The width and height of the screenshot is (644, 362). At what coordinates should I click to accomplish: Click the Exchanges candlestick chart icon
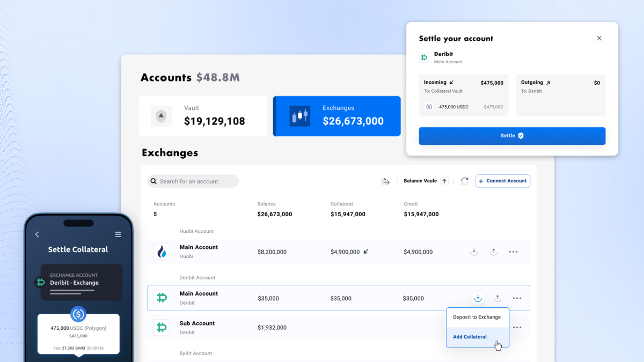click(300, 116)
